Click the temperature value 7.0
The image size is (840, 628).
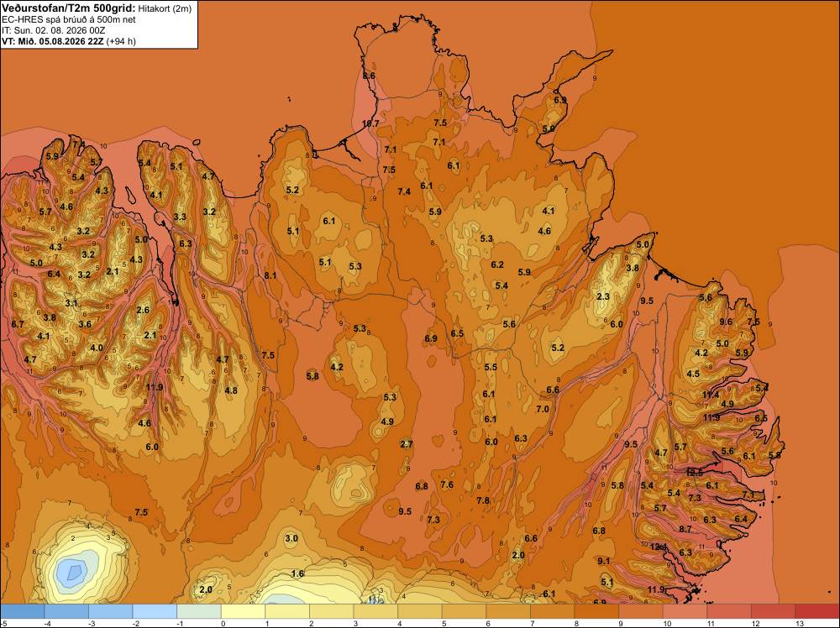tap(543, 409)
